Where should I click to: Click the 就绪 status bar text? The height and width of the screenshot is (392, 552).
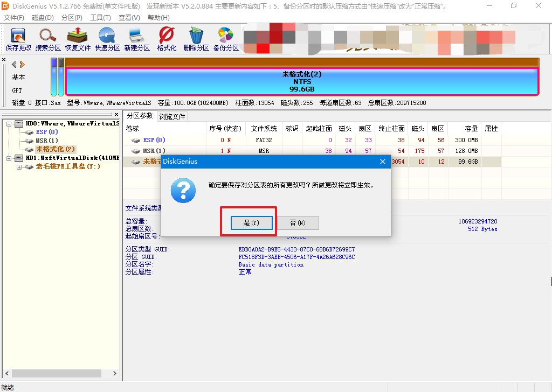click(8, 388)
